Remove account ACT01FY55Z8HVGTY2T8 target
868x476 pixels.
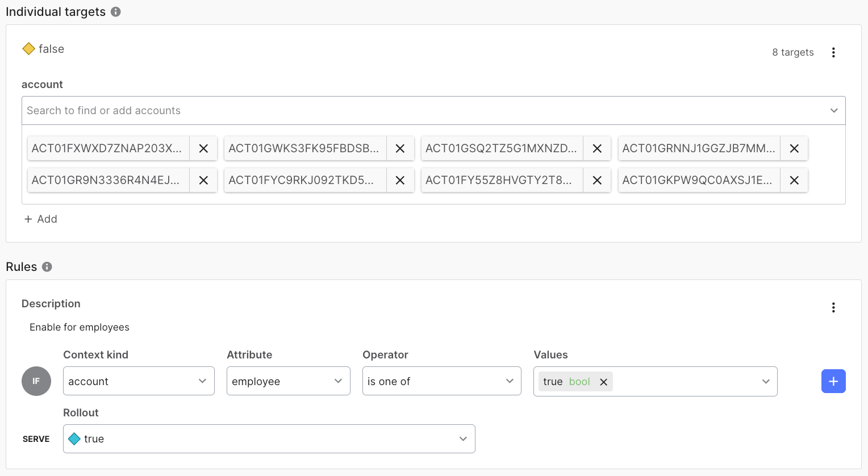coord(597,180)
